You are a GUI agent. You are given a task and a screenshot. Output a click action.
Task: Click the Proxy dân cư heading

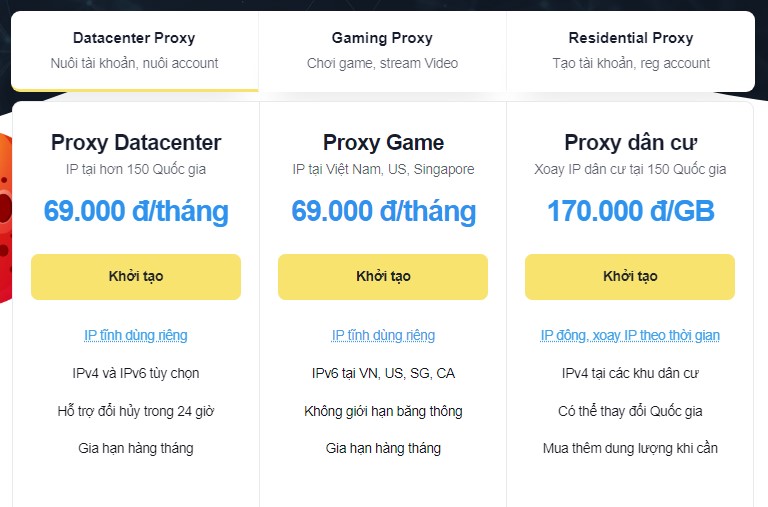click(x=630, y=142)
